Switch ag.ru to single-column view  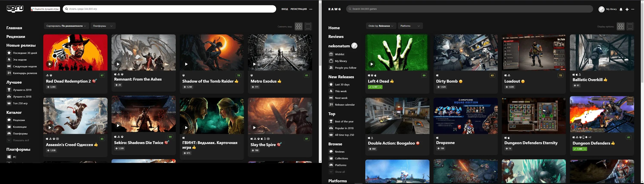[308, 26]
